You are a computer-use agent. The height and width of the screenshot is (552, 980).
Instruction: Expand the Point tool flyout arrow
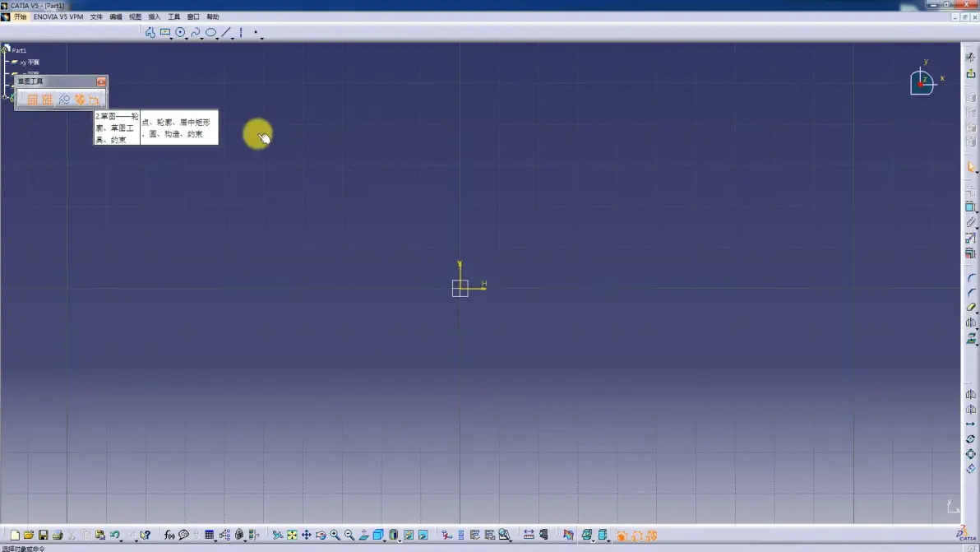262,38
